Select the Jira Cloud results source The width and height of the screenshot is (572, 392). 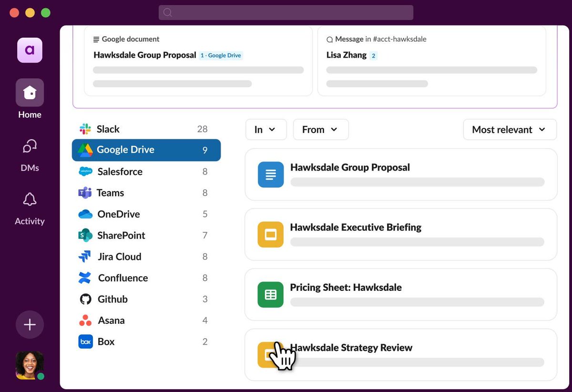(x=146, y=257)
